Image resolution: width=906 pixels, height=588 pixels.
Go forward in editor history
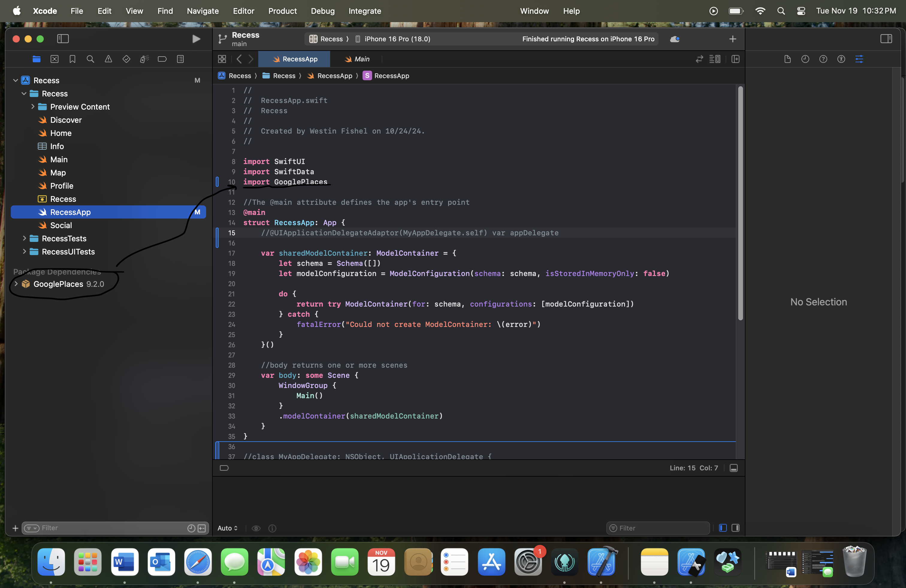coord(251,59)
